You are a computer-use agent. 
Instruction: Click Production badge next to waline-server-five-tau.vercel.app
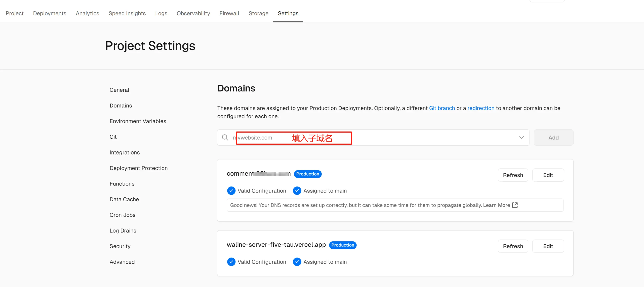342,245
